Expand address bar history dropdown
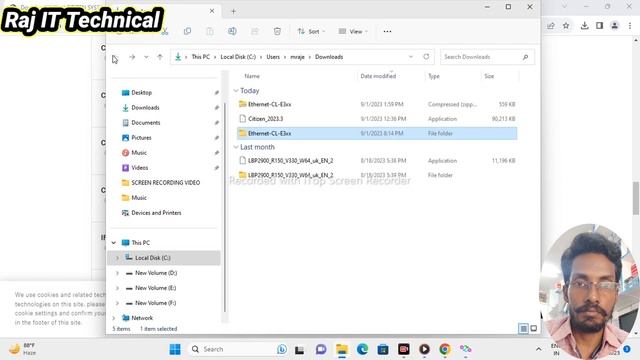Viewport: 640px width, 360px height. pyautogui.click(x=411, y=57)
